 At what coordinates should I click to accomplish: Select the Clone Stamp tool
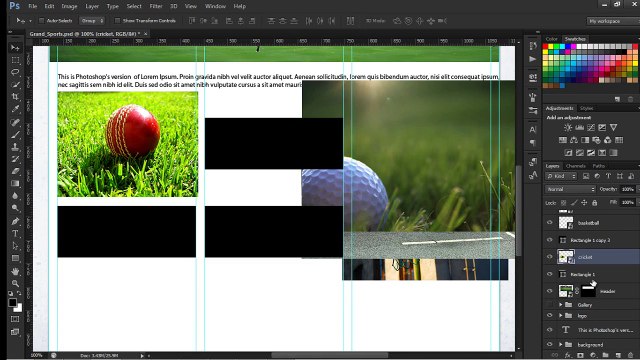(15, 147)
